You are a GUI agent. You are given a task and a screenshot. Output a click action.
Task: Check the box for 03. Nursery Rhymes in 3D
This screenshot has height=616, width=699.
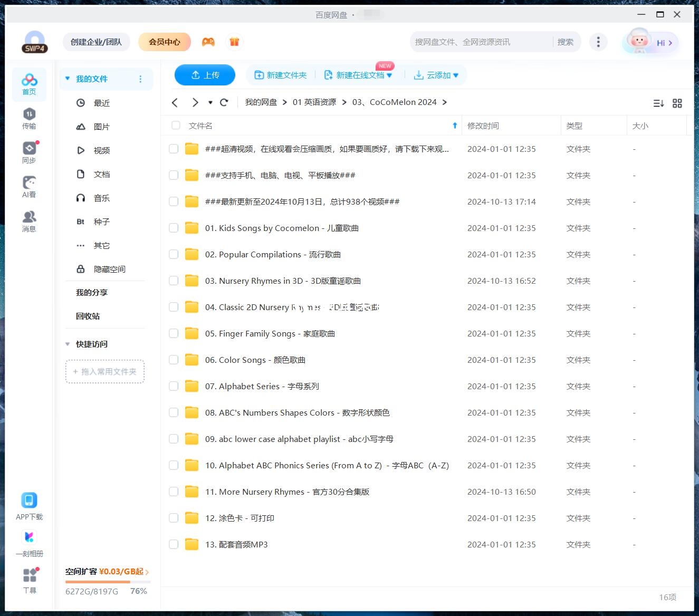coord(174,281)
